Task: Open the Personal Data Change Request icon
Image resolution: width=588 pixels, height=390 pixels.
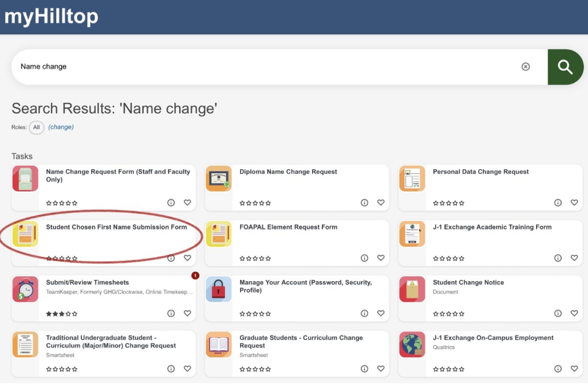Action: 412,178
